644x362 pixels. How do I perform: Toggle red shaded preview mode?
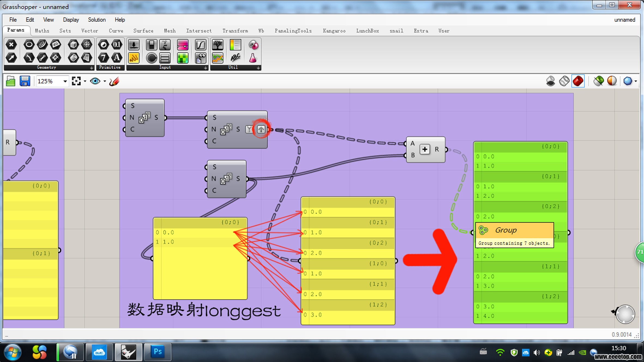578,81
